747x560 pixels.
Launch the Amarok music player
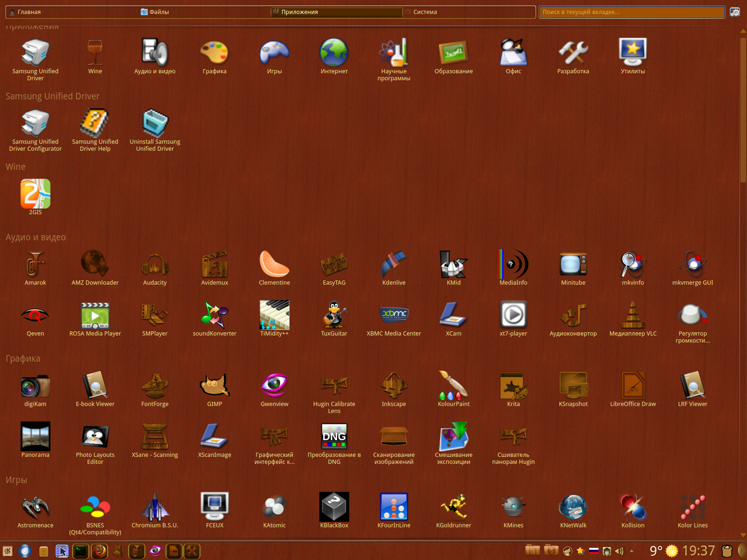35,268
